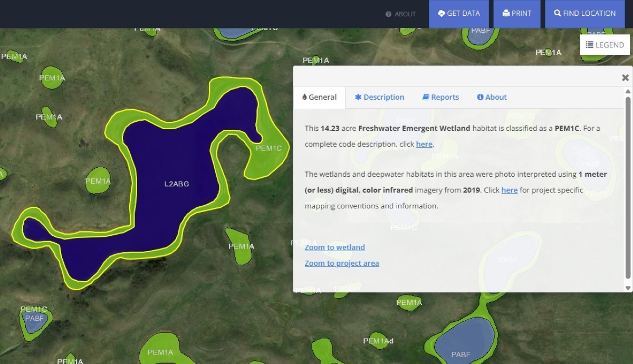Show the map LEGEND panel
This screenshot has height=364, width=633.
click(605, 45)
